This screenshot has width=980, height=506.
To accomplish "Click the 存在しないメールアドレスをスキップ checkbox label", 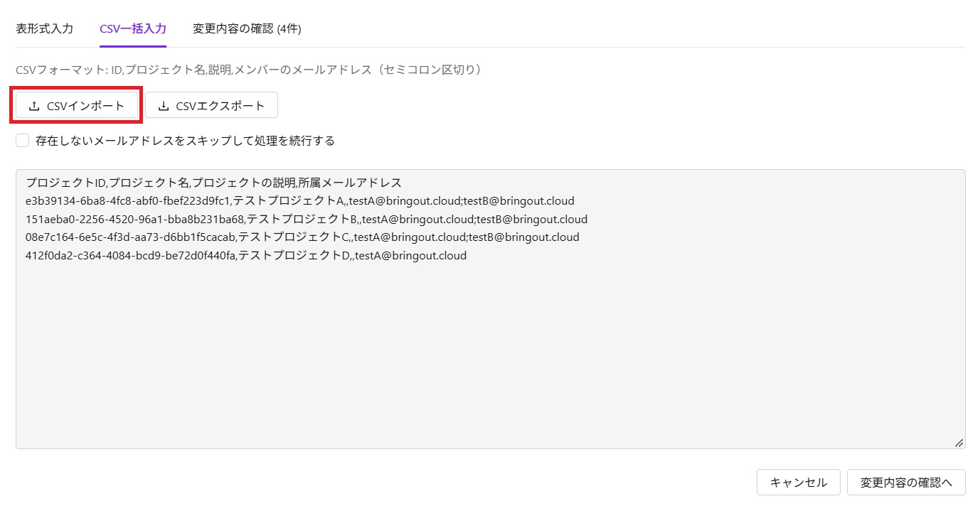I will click(x=185, y=141).
